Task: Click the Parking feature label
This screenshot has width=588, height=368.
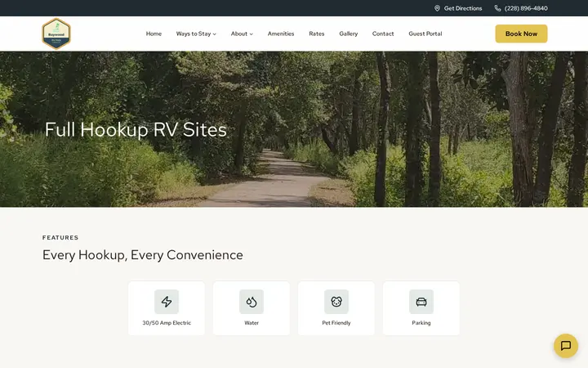Action: click(x=421, y=323)
